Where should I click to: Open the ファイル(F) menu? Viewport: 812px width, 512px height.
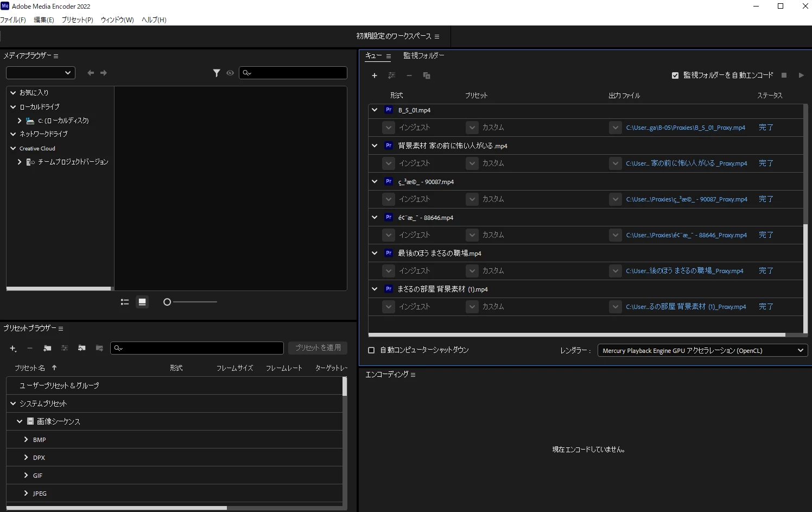[13, 20]
